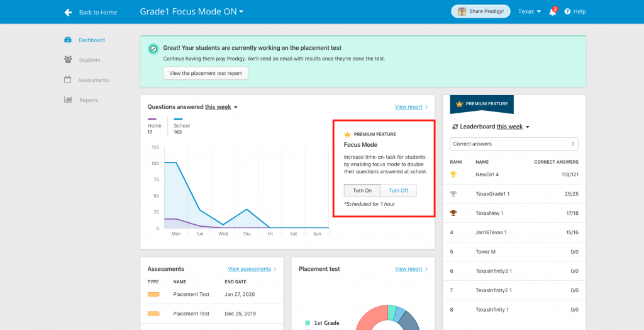Select the NewGirl 4 leaderboard row
The width and height of the screenshot is (644, 330).
pyautogui.click(x=514, y=174)
